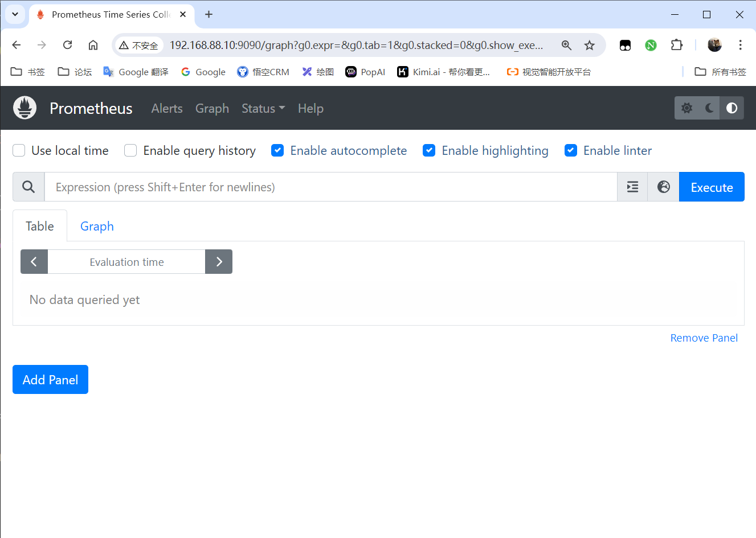Viewport: 756px width, 538px height.
Task: Open the Kimi.ai bookmark
Action: (443, 72)
